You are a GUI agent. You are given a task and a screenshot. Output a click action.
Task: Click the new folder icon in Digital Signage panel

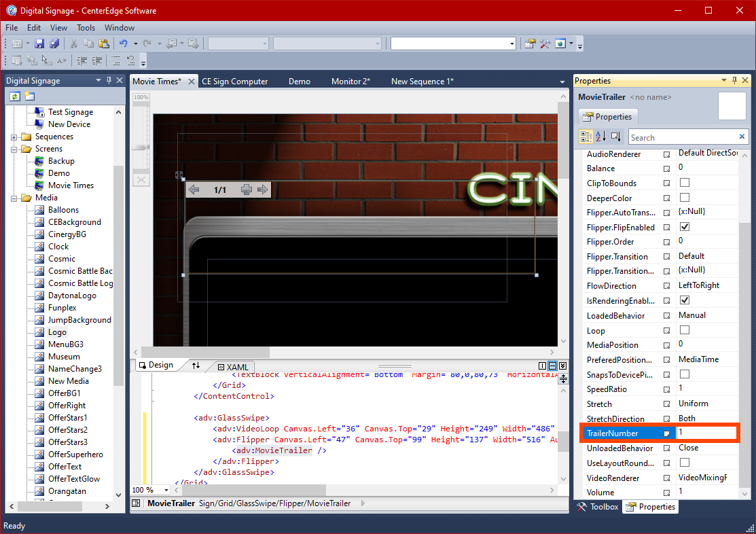pos(30,96)
